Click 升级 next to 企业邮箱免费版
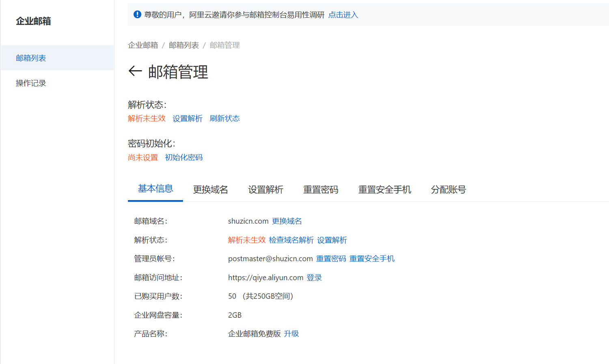 291,334
